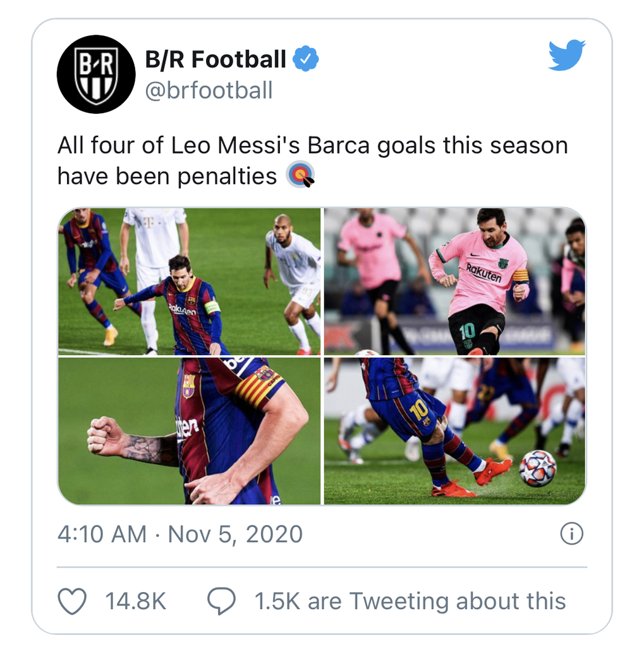
Task: Click the blue verified badge
Action: 305,59
